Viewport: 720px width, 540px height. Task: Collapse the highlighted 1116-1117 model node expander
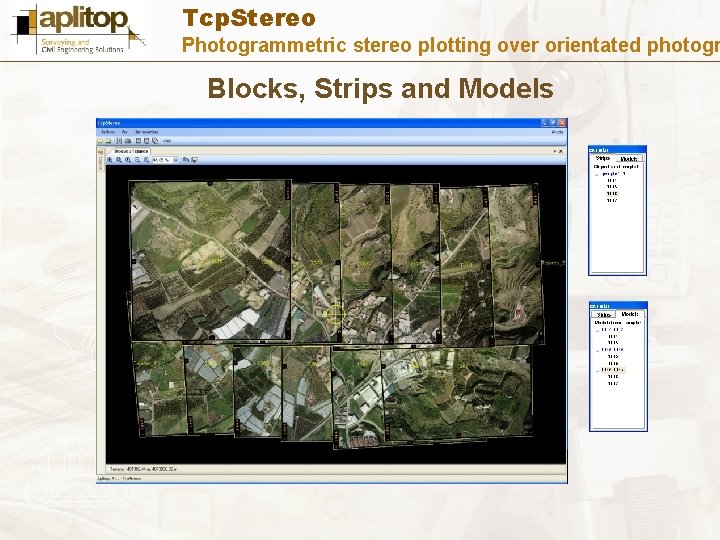coord(597,371)
